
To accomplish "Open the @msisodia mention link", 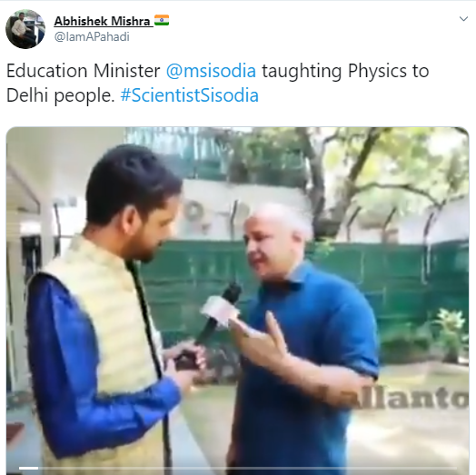I will 211,71.
